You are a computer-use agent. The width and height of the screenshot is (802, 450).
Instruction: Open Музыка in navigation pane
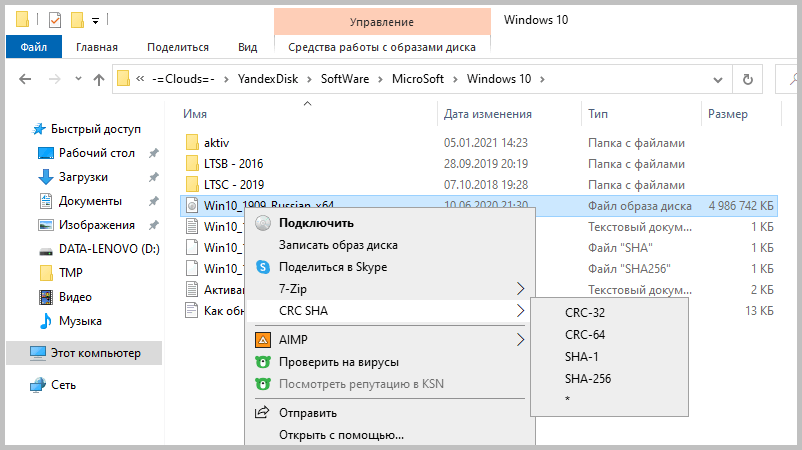pyautogui.click(x=80, y=321)
